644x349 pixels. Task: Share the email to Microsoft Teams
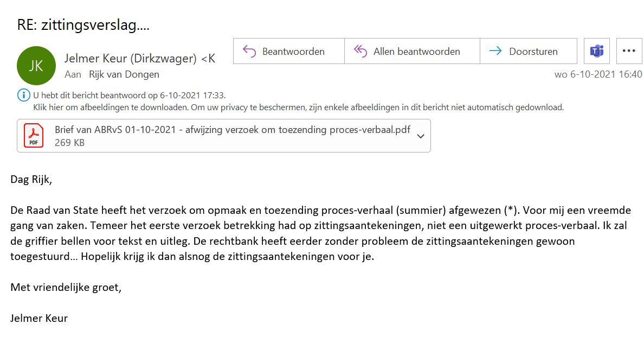tap(597, 51)
